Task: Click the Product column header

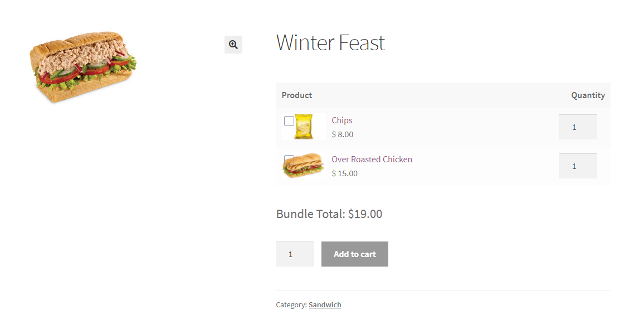Action: click(297, 95)
